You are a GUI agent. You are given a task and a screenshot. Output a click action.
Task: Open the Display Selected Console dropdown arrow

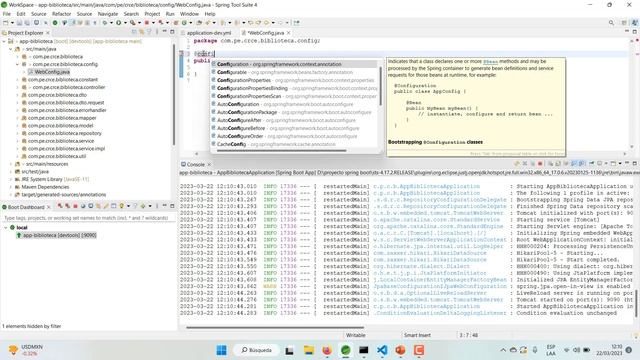pos(606,164)
